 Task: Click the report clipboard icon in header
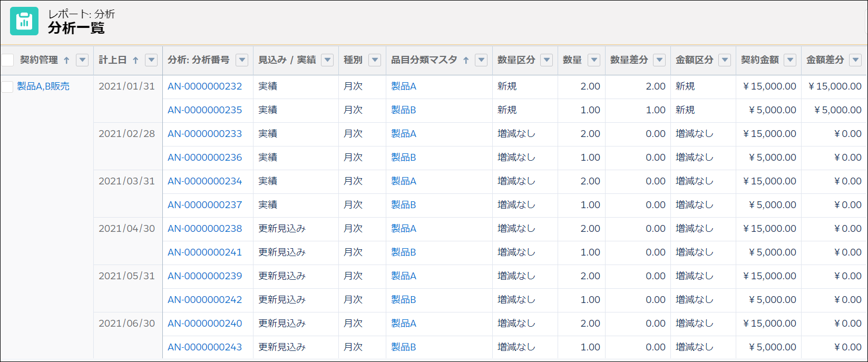pos(24,21)
